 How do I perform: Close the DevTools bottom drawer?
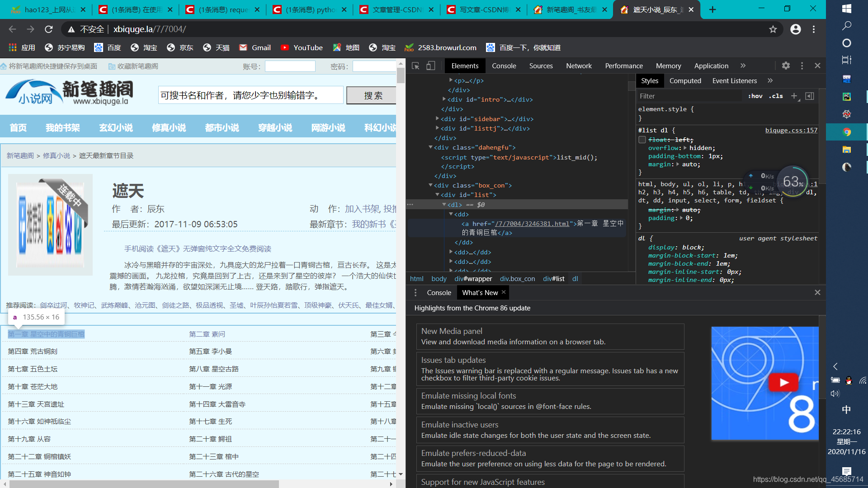click(x=817, y=293)
